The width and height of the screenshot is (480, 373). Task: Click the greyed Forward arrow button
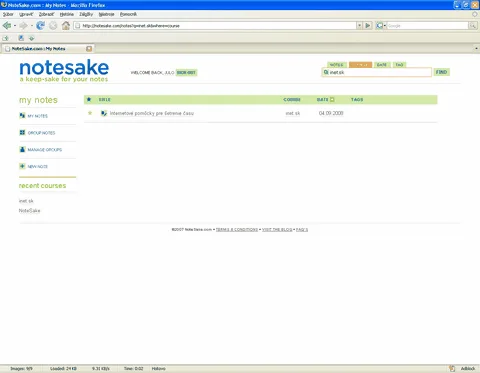click(x=23, y=25)
